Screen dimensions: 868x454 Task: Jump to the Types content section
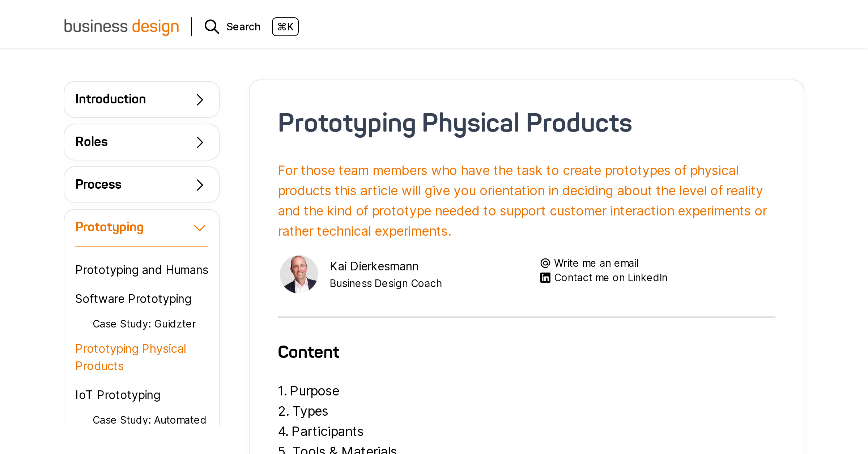pyautogui.click(x=310, y=411)
